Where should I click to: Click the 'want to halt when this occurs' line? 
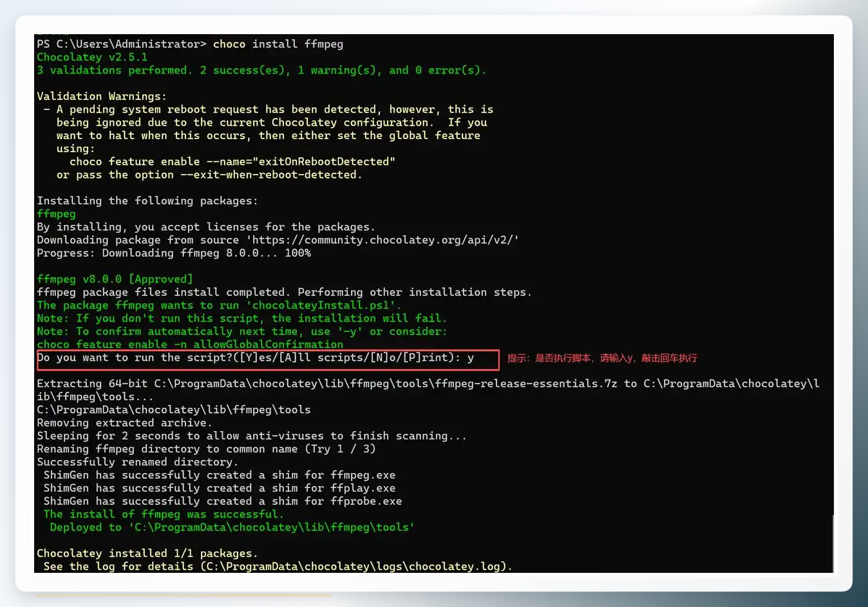pos(269,136)
